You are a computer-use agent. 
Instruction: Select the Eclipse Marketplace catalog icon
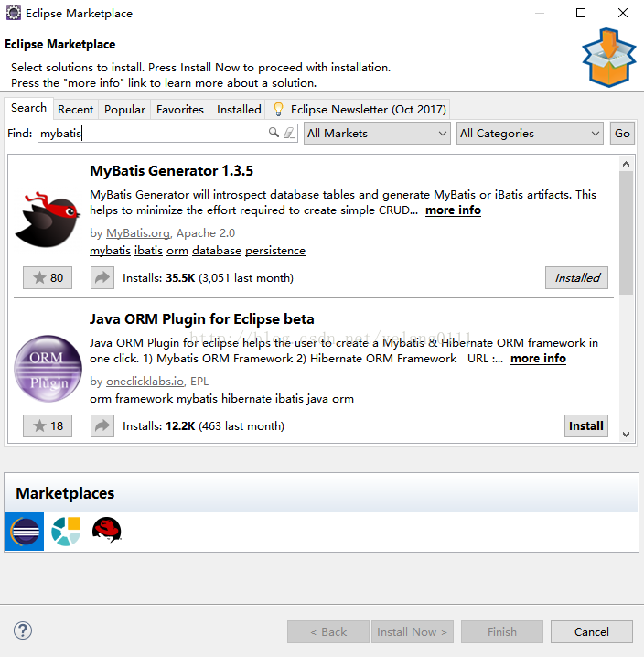point(25,532)
